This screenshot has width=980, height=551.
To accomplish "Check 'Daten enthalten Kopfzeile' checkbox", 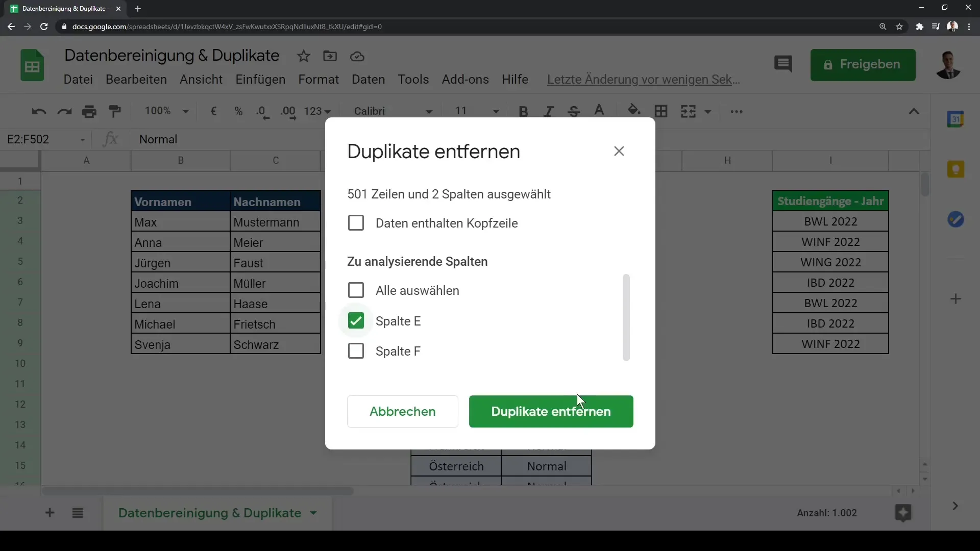I will click(x=356, y=223).
